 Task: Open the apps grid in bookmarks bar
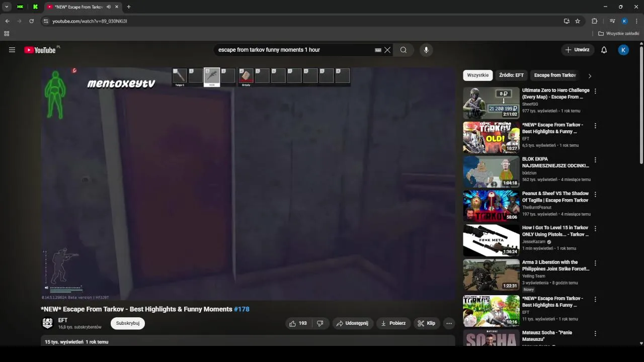tap(7, 34)
